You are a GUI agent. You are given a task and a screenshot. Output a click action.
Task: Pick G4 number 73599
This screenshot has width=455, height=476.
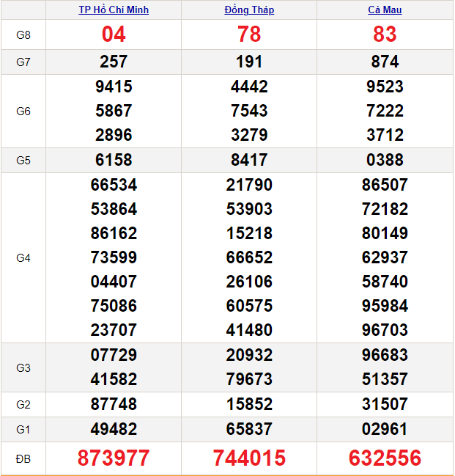pos(114,257)
